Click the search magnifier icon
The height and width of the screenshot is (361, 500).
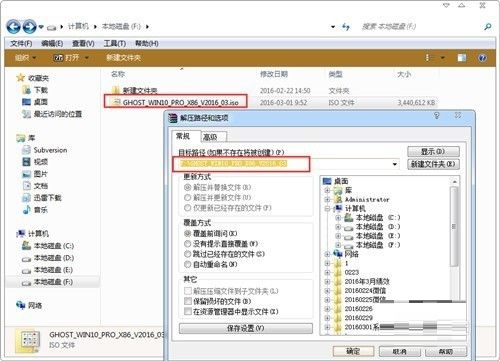pyautogui.click(x=487, y=27)
